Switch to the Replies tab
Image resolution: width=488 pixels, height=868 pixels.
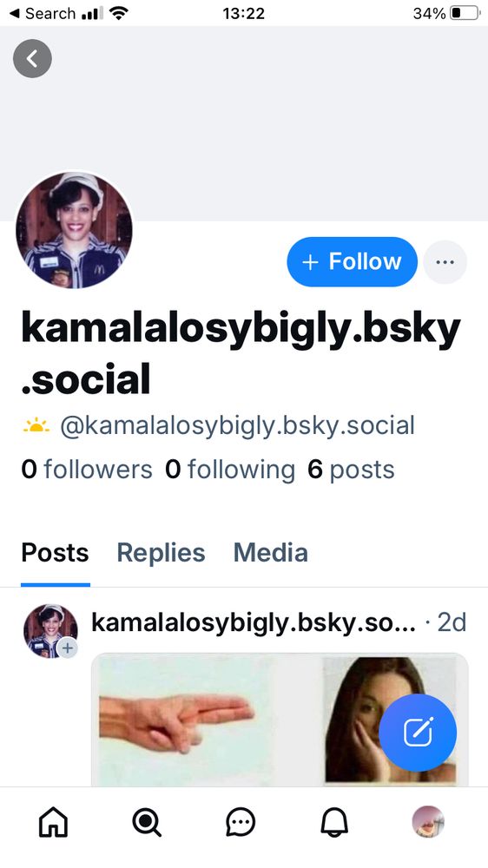pos(161,552)
